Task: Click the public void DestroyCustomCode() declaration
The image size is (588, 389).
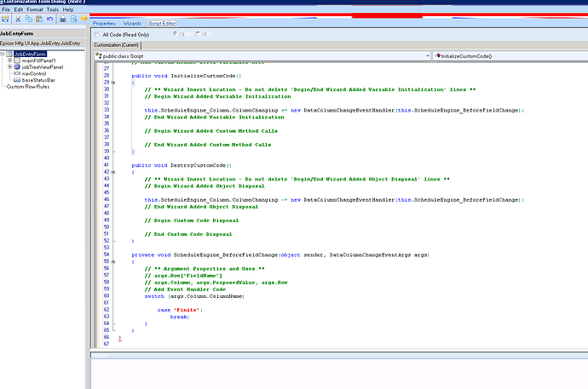Action: [x=182, y=165]
